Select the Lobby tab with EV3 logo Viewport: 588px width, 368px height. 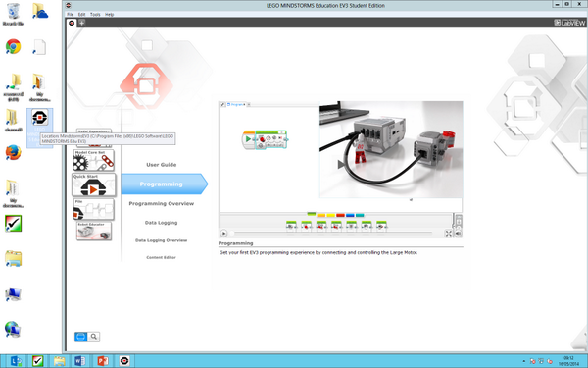point(72,23)
